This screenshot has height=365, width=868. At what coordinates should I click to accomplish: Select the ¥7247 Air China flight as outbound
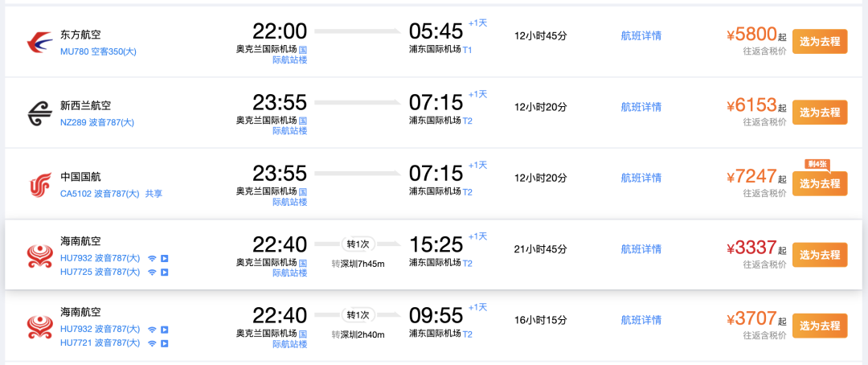819,183
